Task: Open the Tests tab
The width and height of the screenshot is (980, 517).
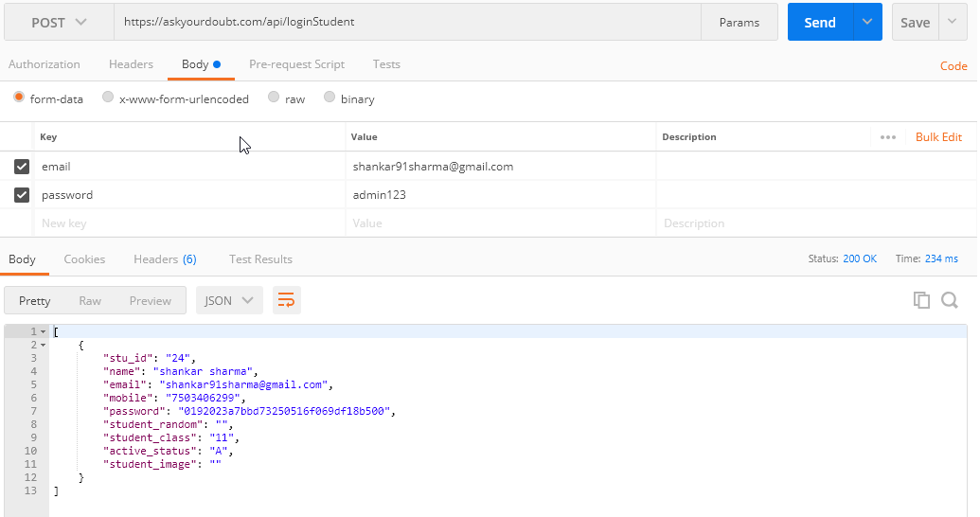Action: [x=386, y=64]
